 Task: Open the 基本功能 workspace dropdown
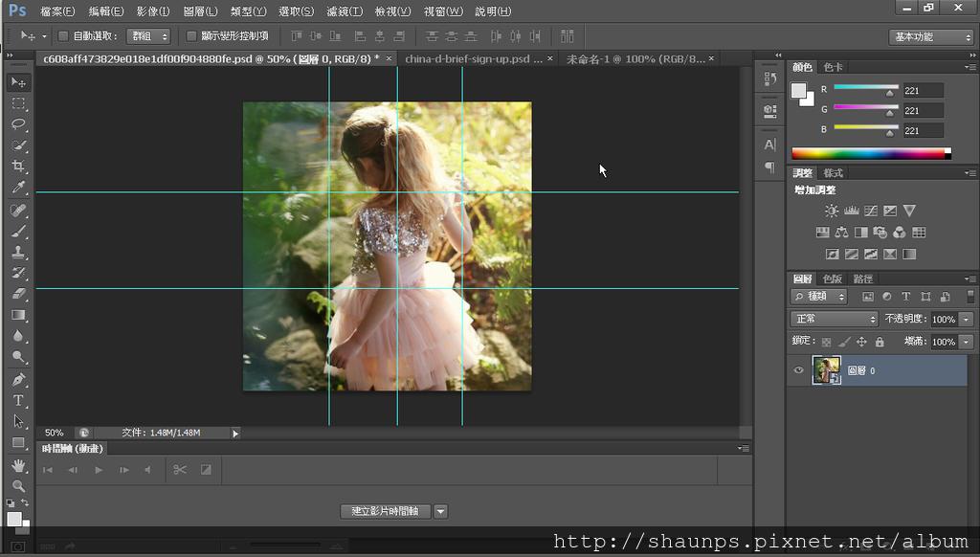coord(931,36)
